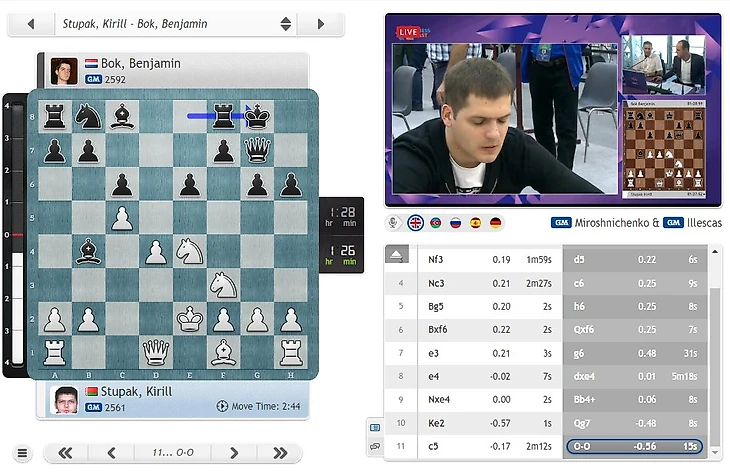The height and width of the screenshot is (475, 730).
Task: Move list scrollbar up arrow
Action: (x=715, y=252)
